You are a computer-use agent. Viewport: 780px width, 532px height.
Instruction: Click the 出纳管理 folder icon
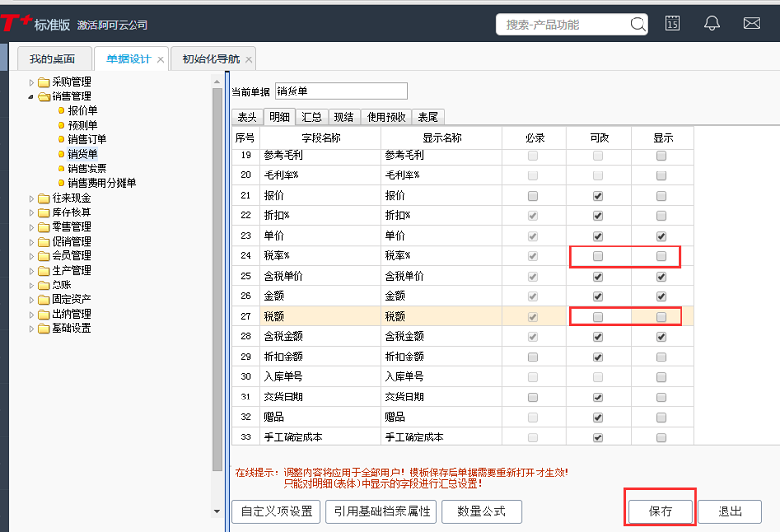44,314
